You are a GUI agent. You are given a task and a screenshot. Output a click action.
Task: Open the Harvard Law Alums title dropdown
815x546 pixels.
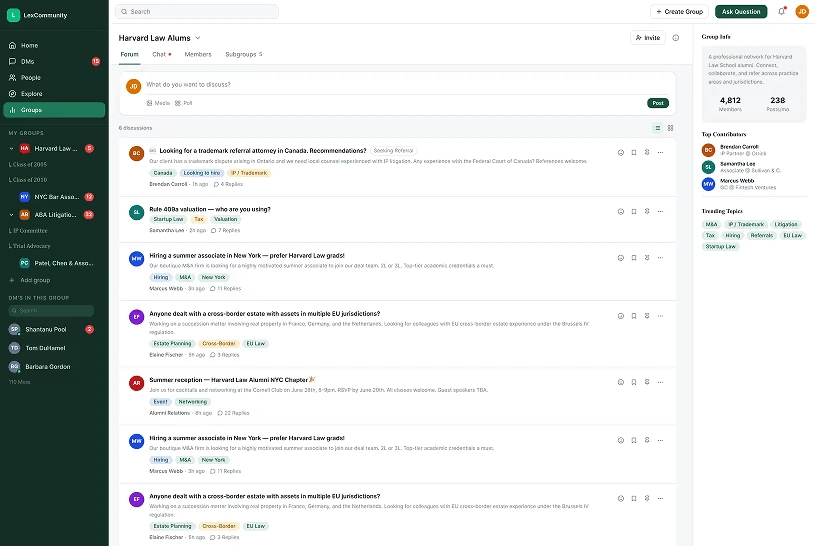(198, 38)
